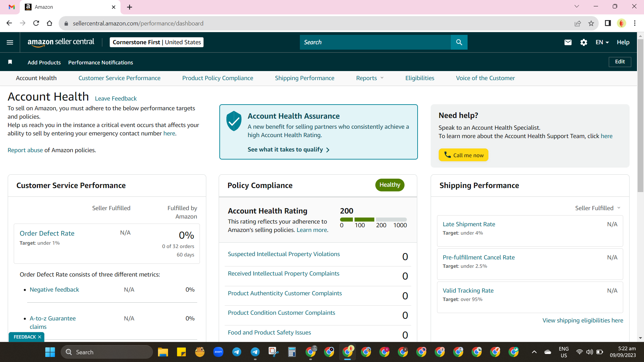Open the Product Policy Compliance tab
The height and width of the screenshot is (362, 644).
click(218, 78)
